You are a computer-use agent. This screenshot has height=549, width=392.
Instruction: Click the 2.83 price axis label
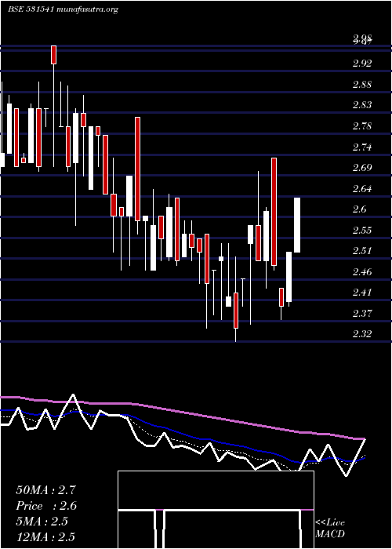click(x=362, y=105)
